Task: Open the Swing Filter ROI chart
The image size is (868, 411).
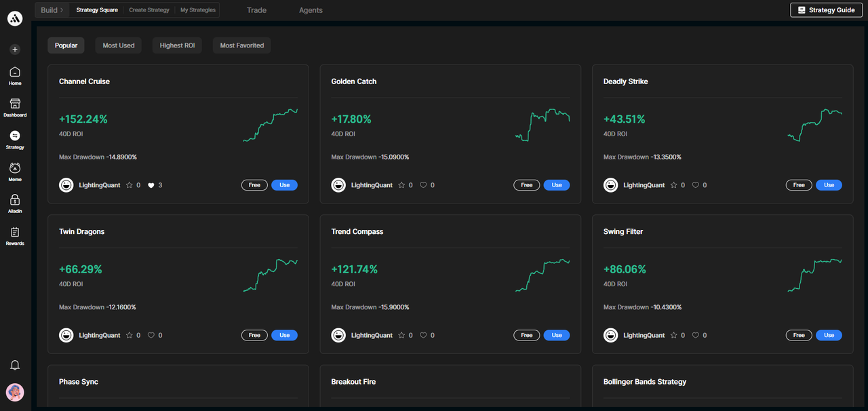Action: (814, 275)
